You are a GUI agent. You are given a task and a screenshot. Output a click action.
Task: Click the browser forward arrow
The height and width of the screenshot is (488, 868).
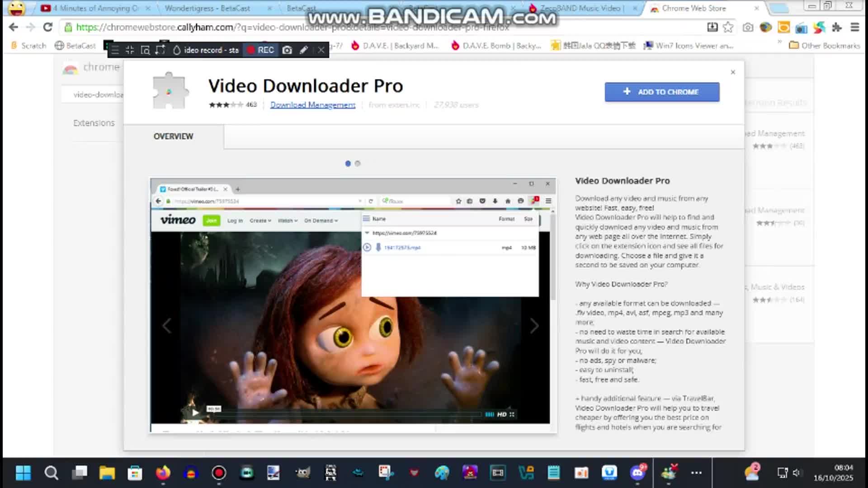tap(30, 28)
